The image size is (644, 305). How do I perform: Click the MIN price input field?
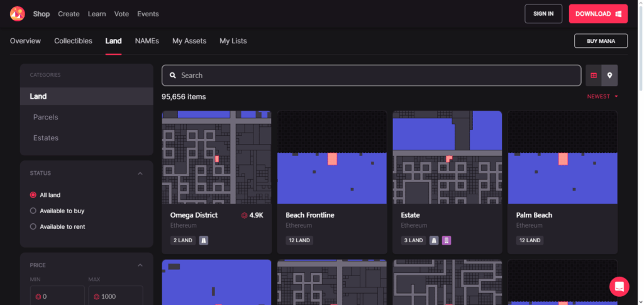(x=57, y=296)
